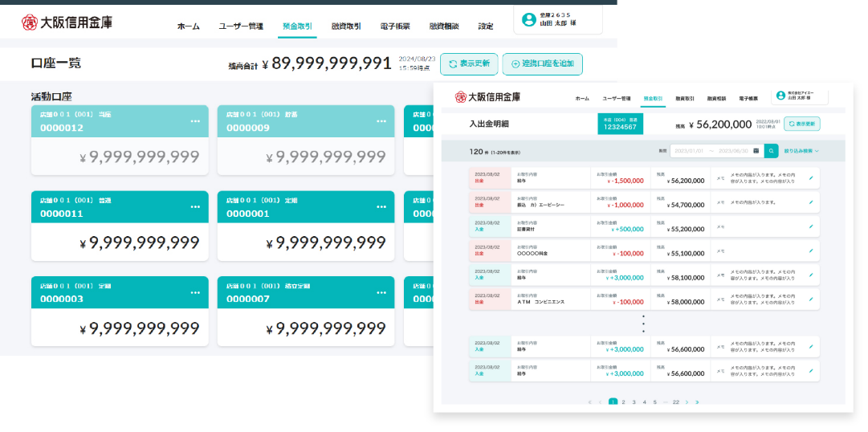Open the ユーザー管理 tab in the back window
The height and width of the screenshot is (432, 868).
click(x=241, y=26)
